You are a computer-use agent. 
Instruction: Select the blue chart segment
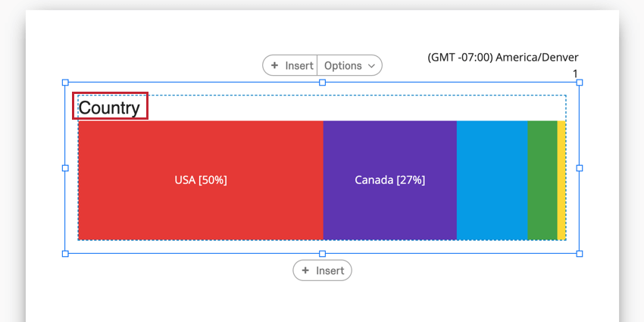(492, 180)
